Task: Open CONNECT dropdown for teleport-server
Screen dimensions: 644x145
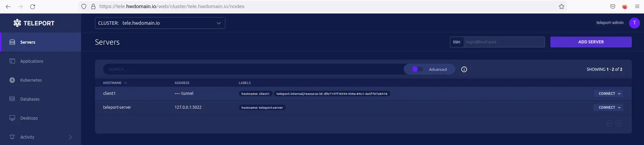Action: [x=608, y=107]
